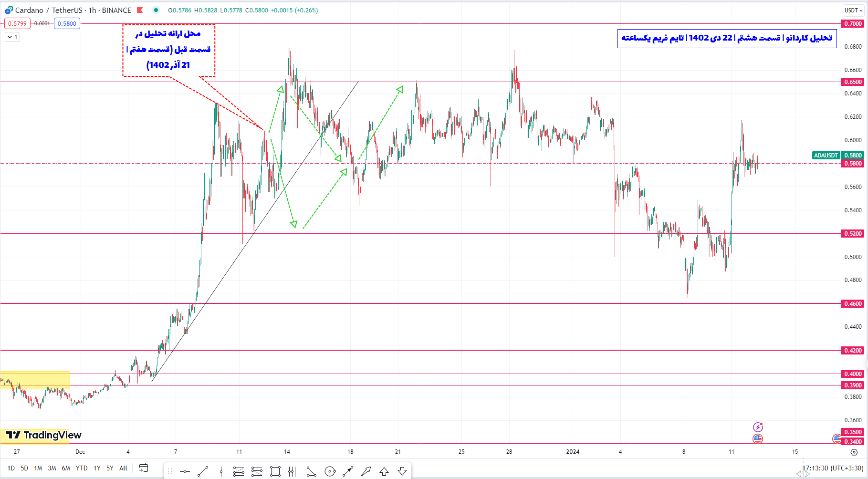Viewport: 868px width, 479px height.
Task: Select the Fib retracement tool icon
Action: pos(239,472)
